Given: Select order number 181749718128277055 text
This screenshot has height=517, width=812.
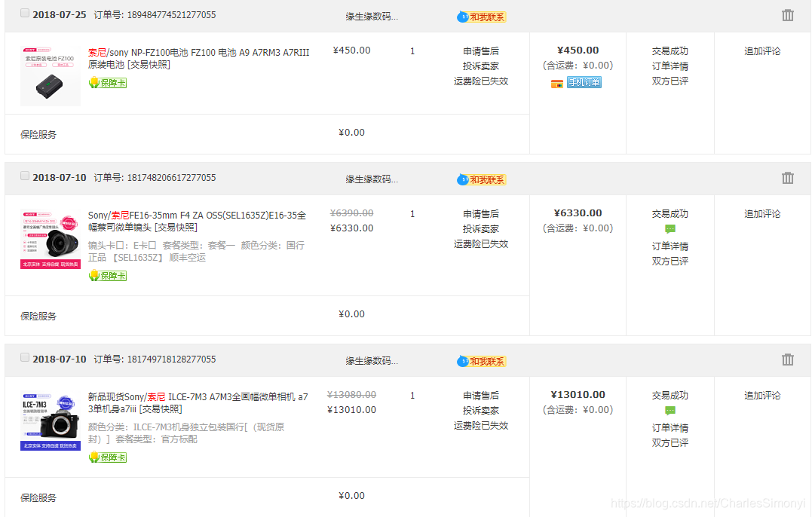Looking at the screenshot, I should coord(171,359).
